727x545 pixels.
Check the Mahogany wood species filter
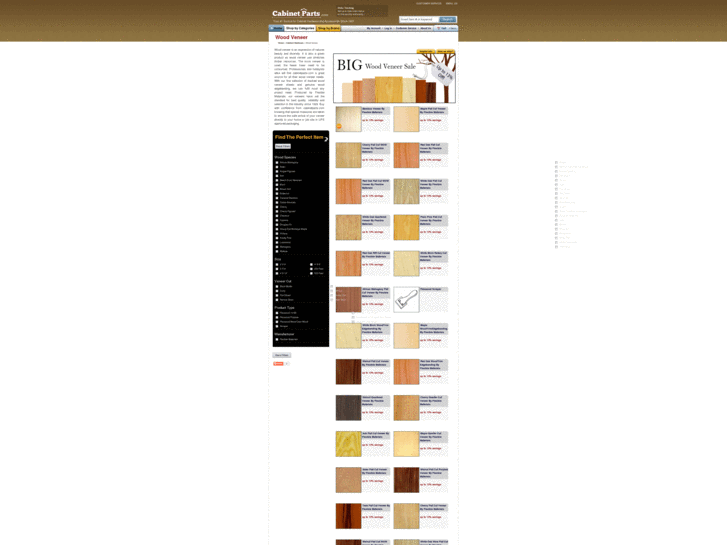click(277, 247)
